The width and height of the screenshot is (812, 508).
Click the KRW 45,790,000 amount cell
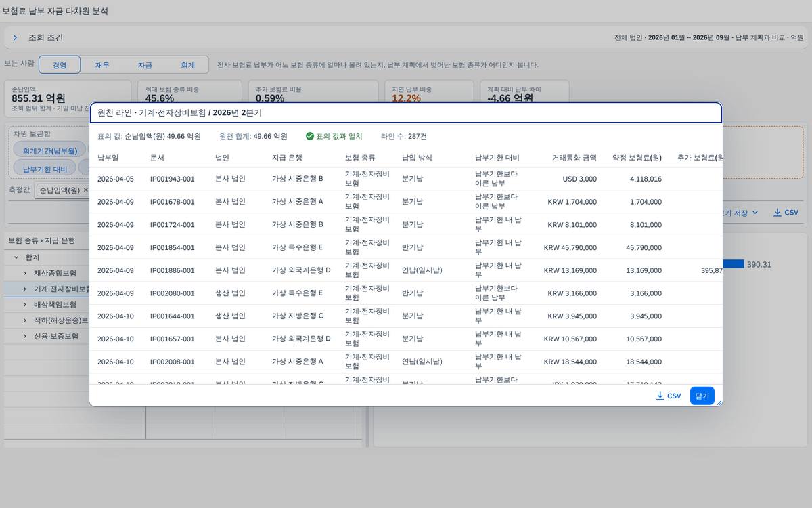pos(570,247)
